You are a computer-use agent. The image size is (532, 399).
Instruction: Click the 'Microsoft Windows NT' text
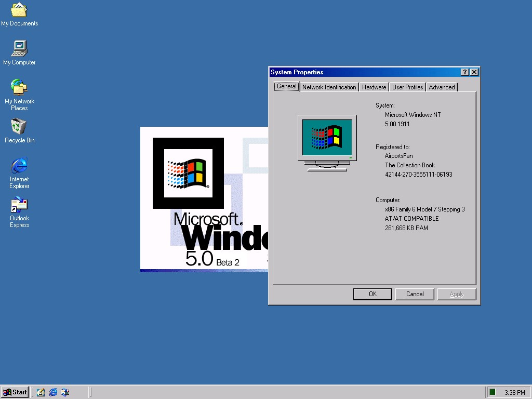(413, 115)
